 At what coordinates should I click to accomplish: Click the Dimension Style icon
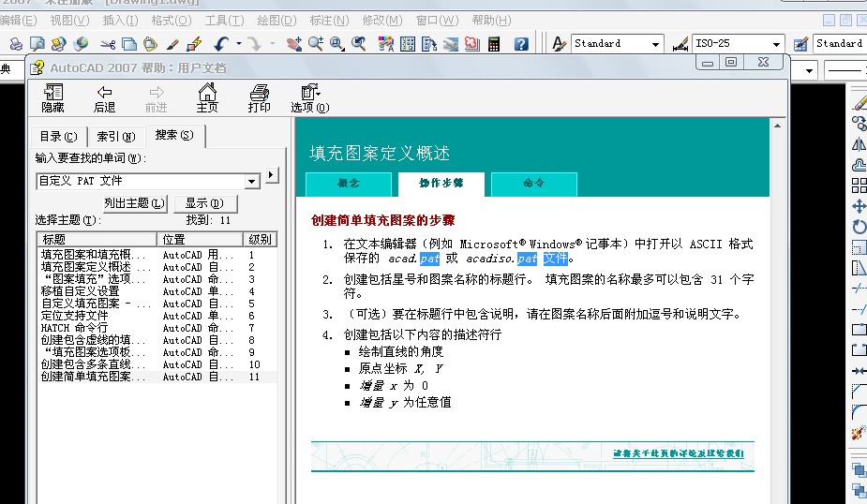coord(680,44)
